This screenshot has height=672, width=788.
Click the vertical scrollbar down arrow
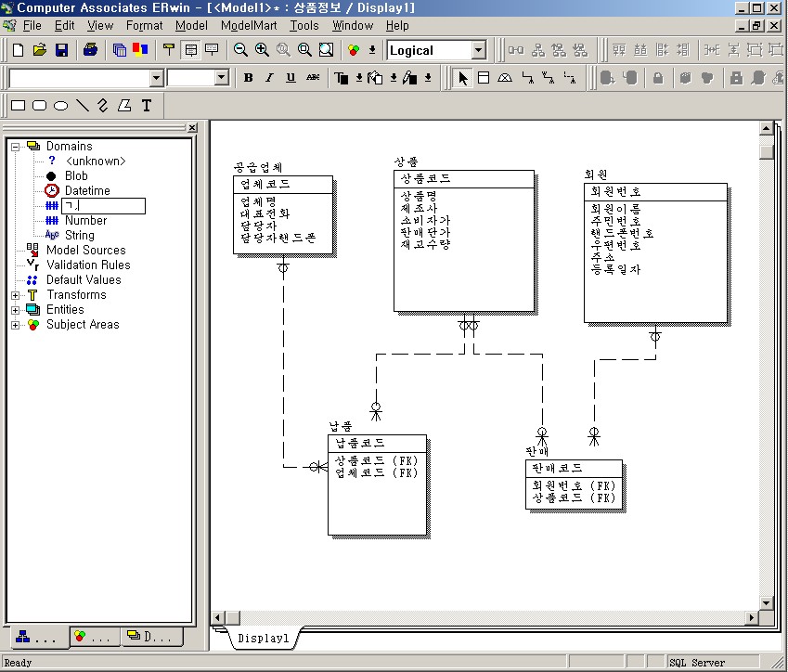coord(766,602)
